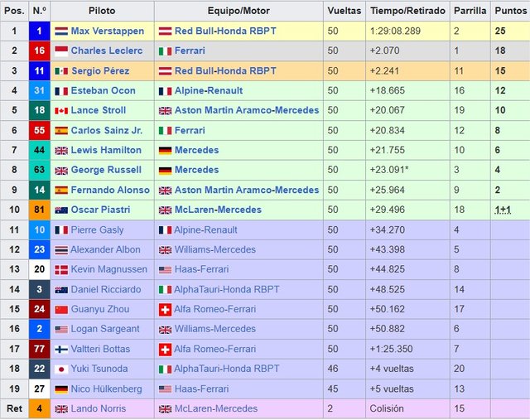
Task: Click the Germany flag beside Nico Hülkenberg
Action: (x=61, y=389)
